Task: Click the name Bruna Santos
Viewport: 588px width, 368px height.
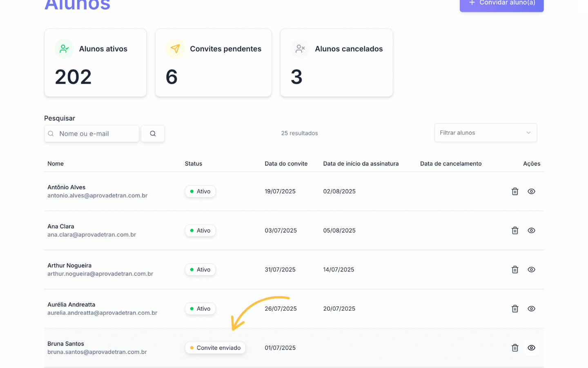Action: coord(66,344)
